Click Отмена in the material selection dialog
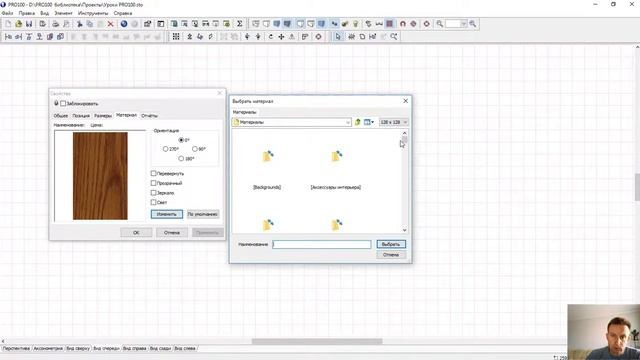640x360 pixels. (391, 255)
